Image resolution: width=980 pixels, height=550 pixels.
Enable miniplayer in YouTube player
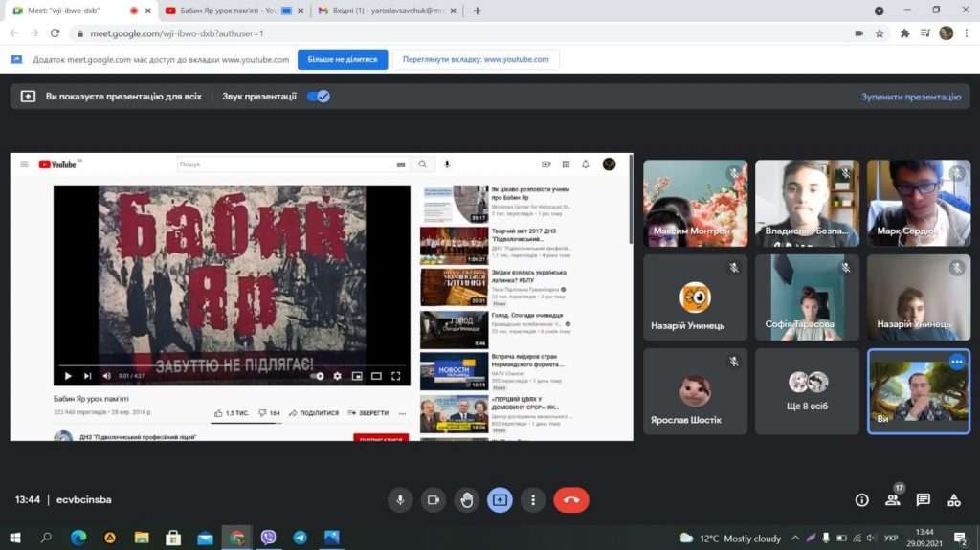357,376
